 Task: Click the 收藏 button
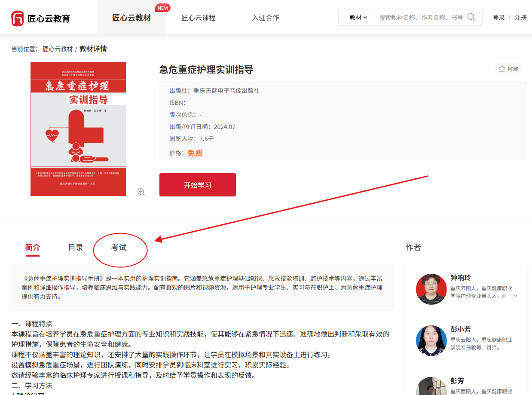click(x=508, y=69)
